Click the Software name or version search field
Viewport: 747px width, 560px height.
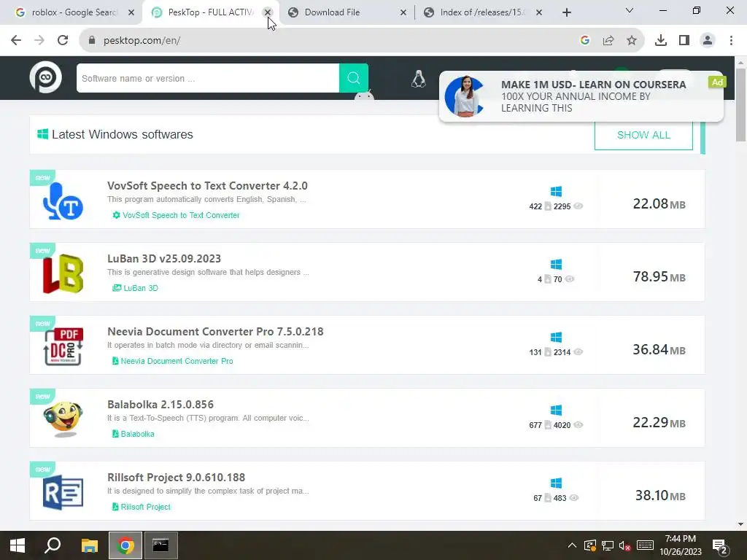[x=208, y=78]
